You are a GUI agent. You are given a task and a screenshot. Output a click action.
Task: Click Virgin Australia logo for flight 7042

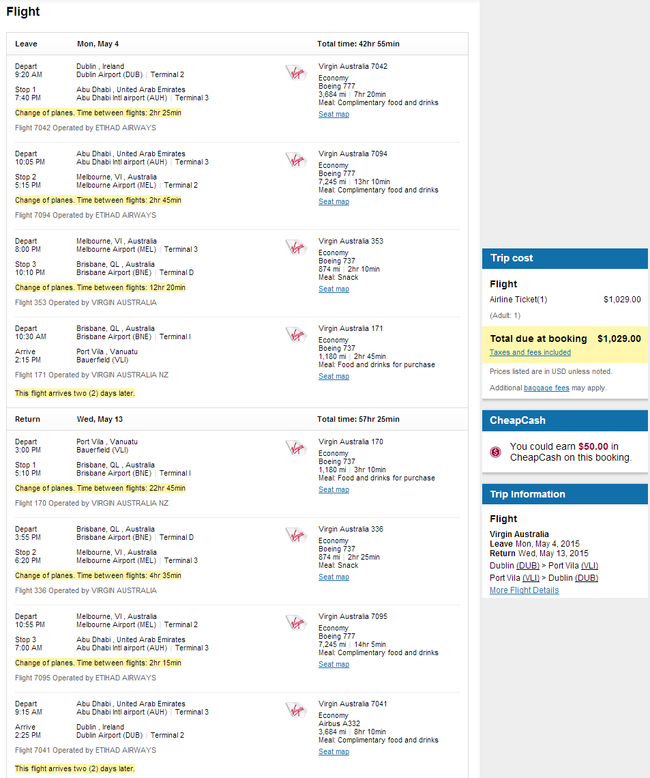click(296, 72)
